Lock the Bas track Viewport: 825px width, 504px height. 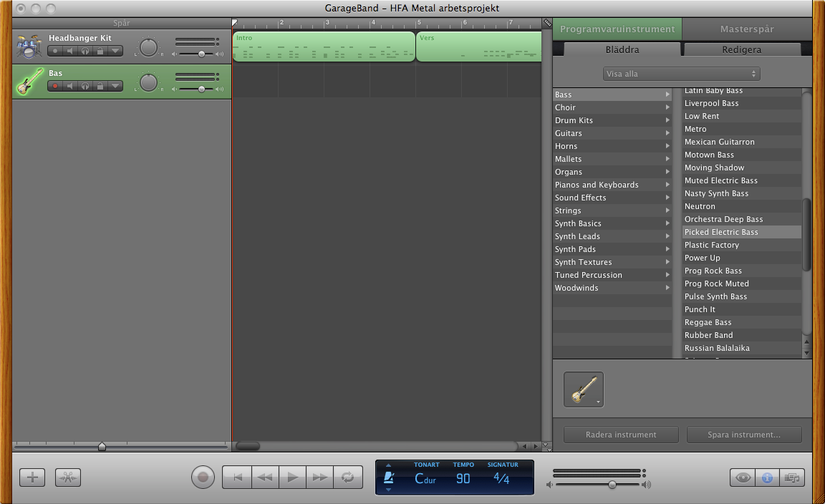100,86
